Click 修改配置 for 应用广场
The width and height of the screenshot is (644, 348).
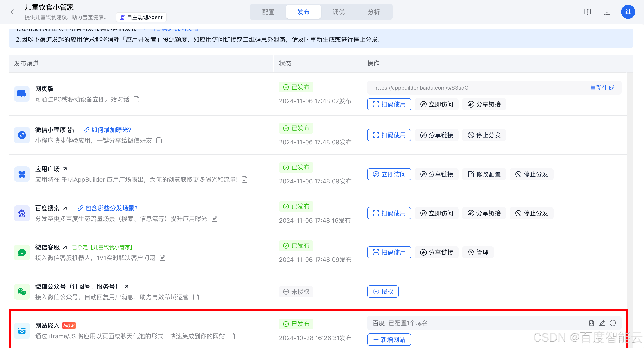point(484,174)
